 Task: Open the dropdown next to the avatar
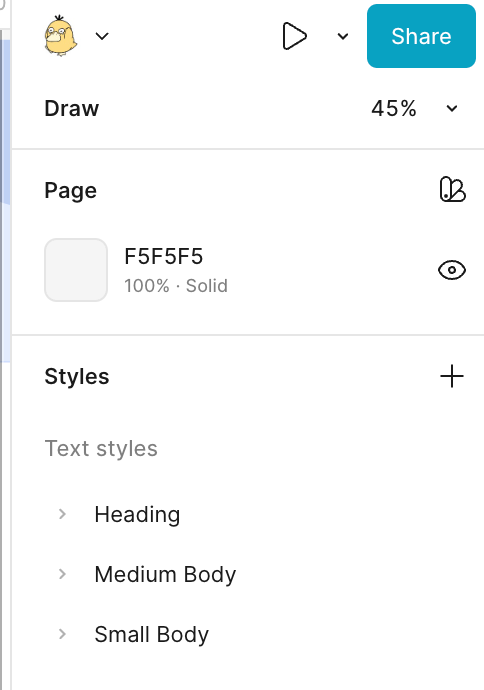tap(102, 36)
